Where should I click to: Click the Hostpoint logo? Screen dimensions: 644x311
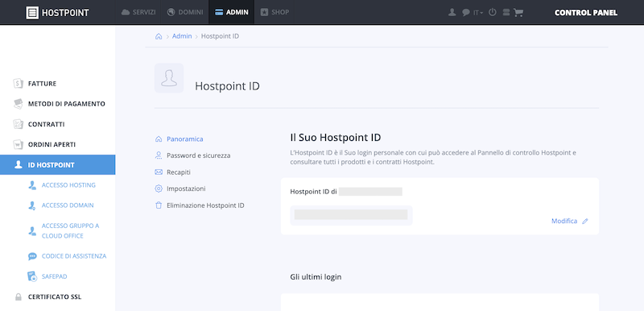tap(57, 13)
